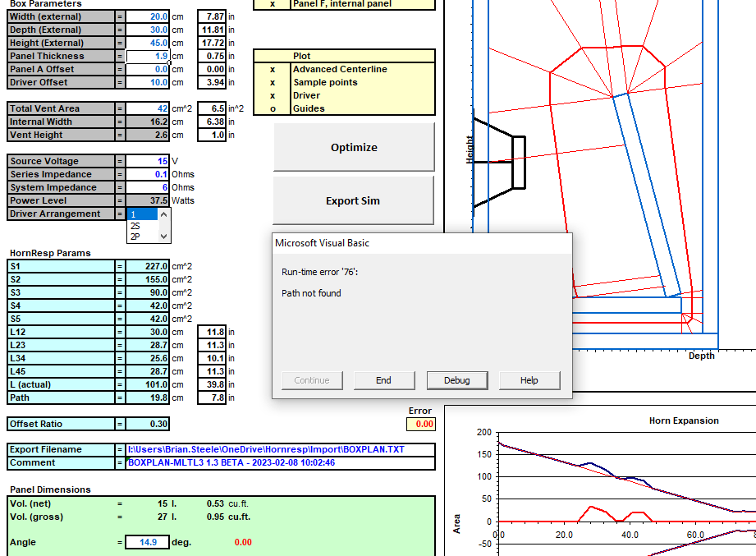Click the Offset Ratio 0.30 cell
756x556 pixels.
point(148,424)
